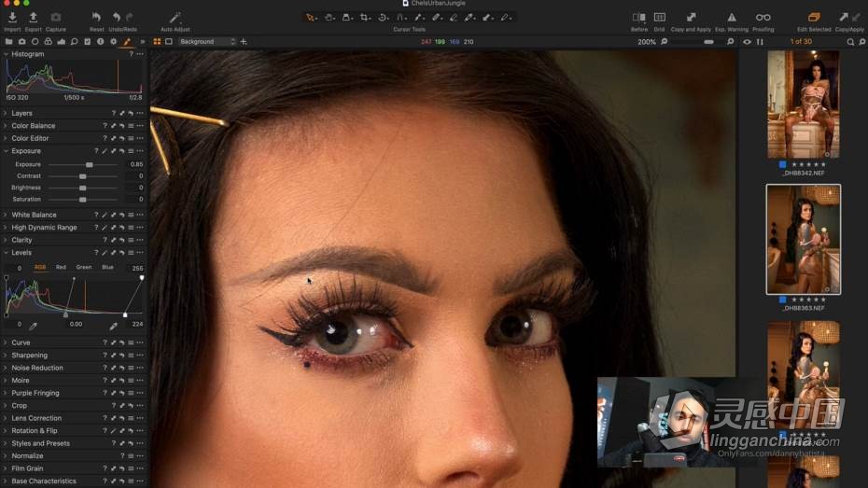Screen dimensions: 868x488
Task: Click the Edit Selected icon
Action: point(814,18)
